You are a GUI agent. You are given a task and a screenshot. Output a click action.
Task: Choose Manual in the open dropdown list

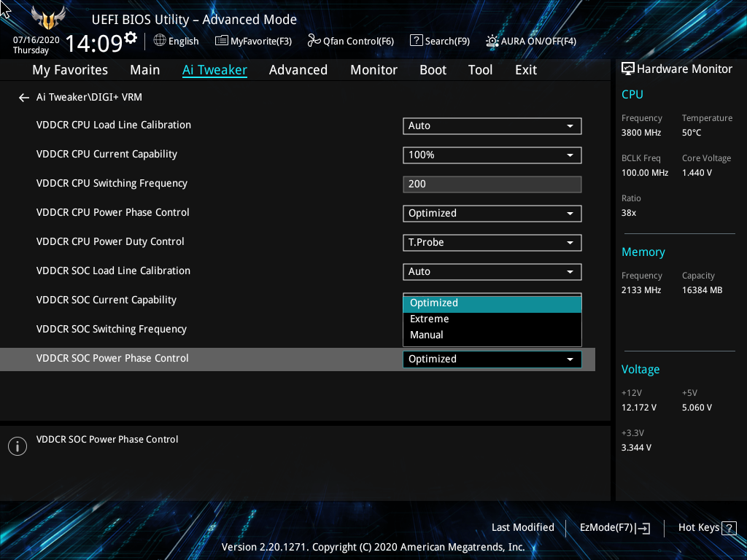[492, 335]
